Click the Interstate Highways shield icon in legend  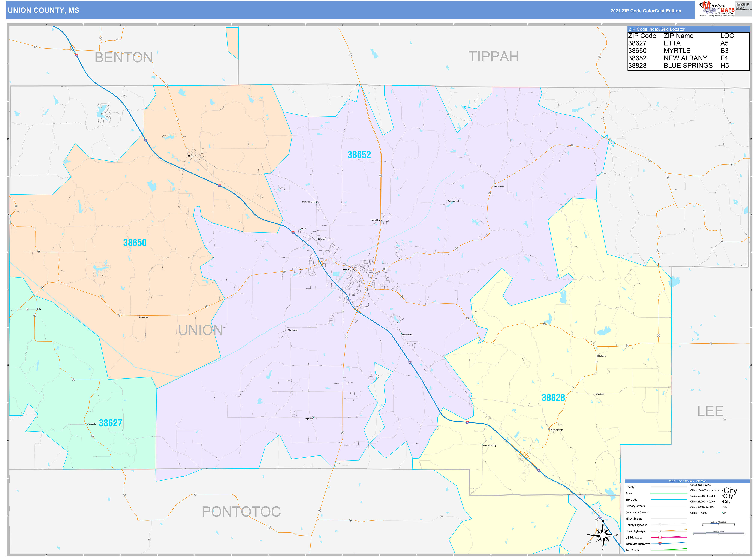tap(660, 544)
